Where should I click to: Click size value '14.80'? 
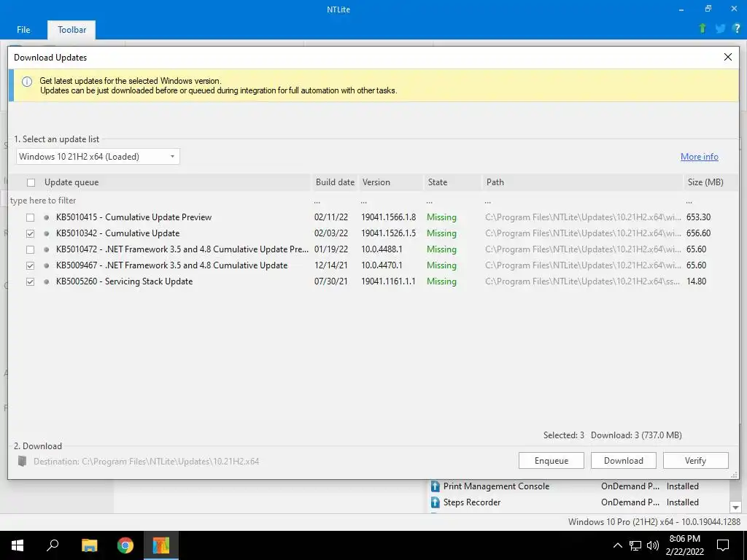tap(696, 281)
